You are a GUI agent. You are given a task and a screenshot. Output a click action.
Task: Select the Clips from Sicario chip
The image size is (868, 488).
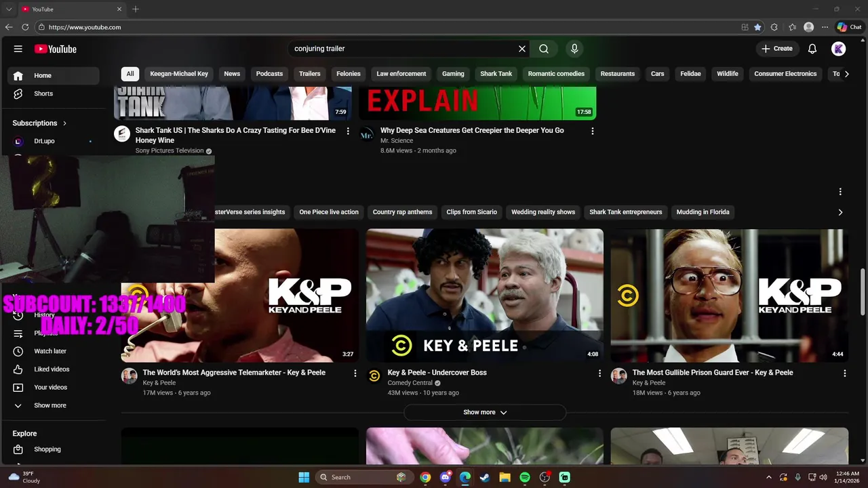pyautogui.click(x=472, y=212)
